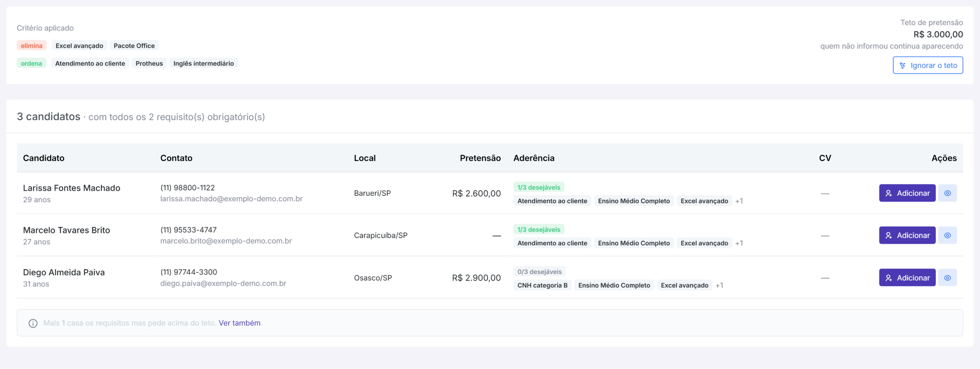Open eye icon in Diego Almeida Paiva row
This screenshot has height=369, width=980.
point(947,278)
